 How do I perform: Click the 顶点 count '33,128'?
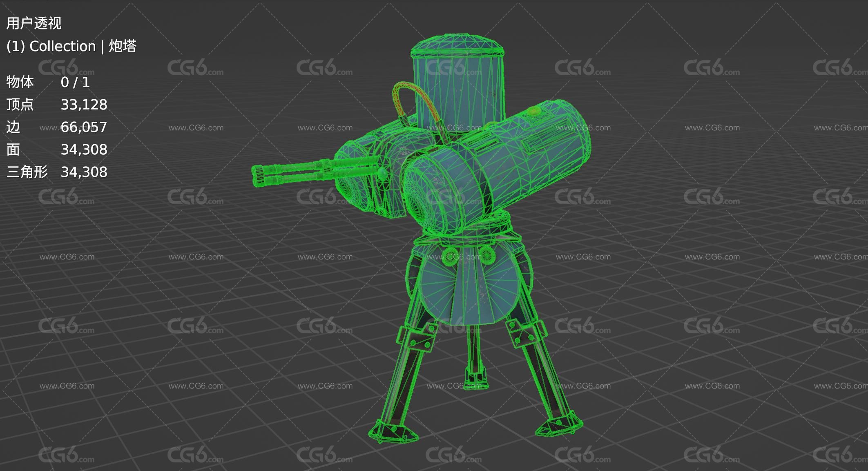click(x=84, y=105)
